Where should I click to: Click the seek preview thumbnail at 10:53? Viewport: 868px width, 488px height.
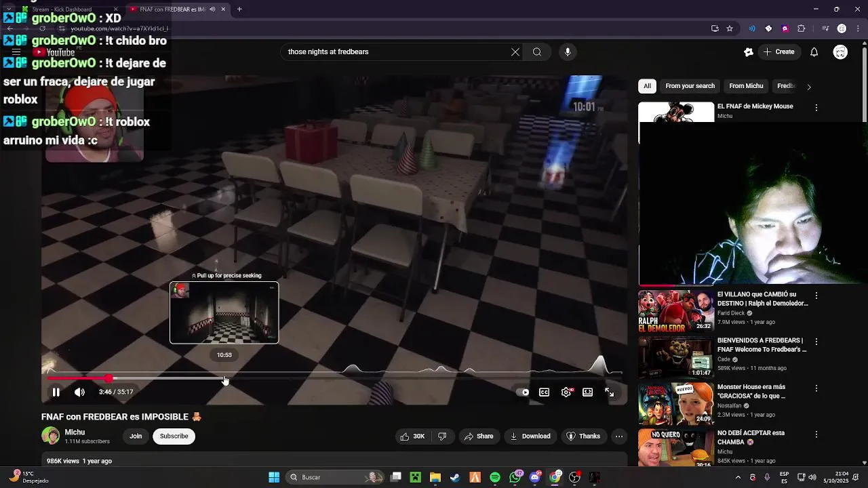click(x=224, y=312)
